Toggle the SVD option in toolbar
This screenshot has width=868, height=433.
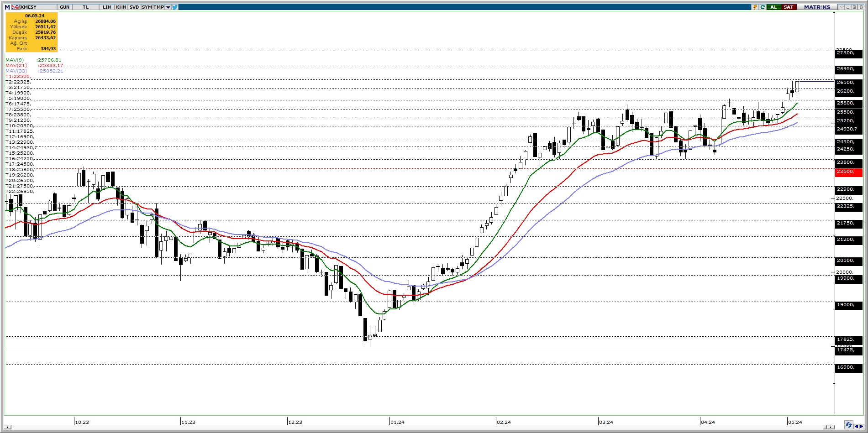[x=134, y=7]
